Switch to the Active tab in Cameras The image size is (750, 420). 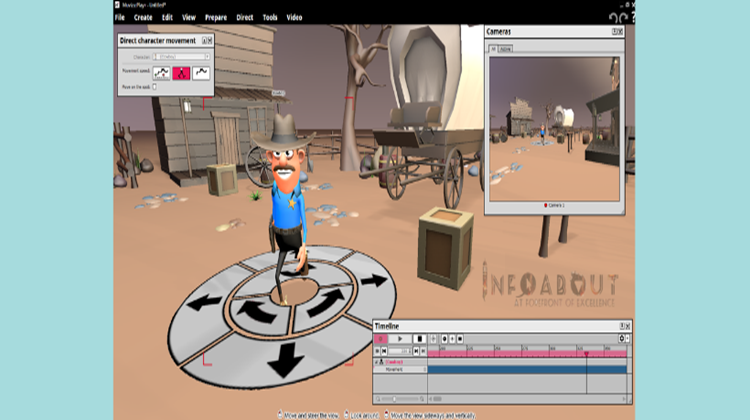tap(505, 49)
